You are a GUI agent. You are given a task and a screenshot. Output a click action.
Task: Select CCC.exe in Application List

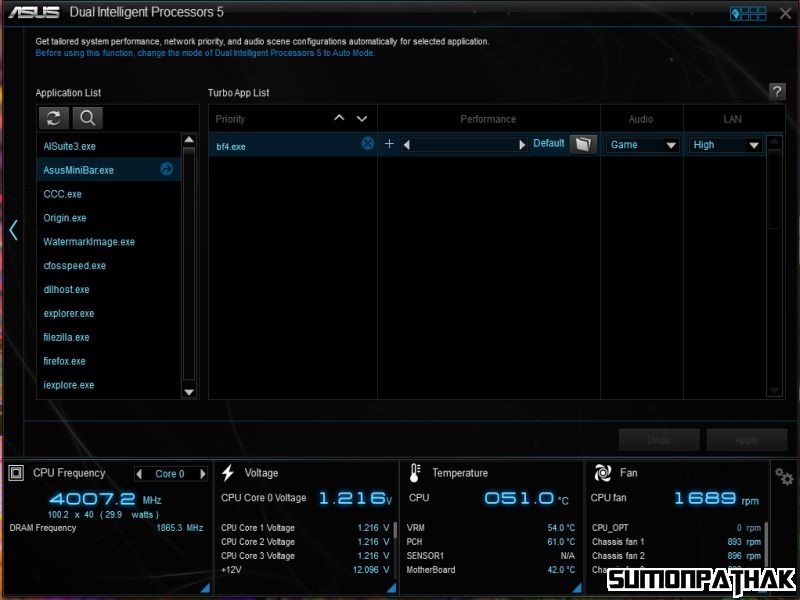[x=109, y=194]
